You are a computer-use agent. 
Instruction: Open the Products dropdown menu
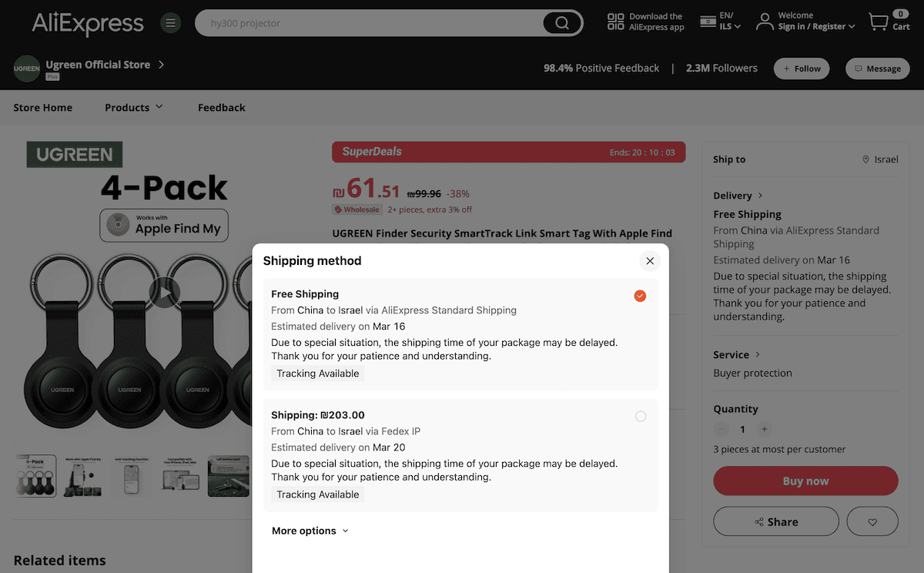tap(133, 107)
